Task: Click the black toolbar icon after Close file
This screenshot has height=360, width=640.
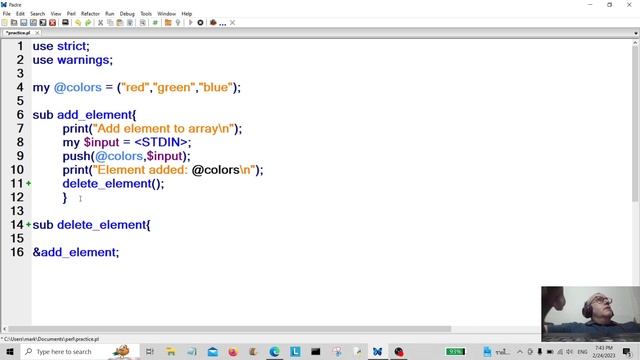Action: point(65,23)
